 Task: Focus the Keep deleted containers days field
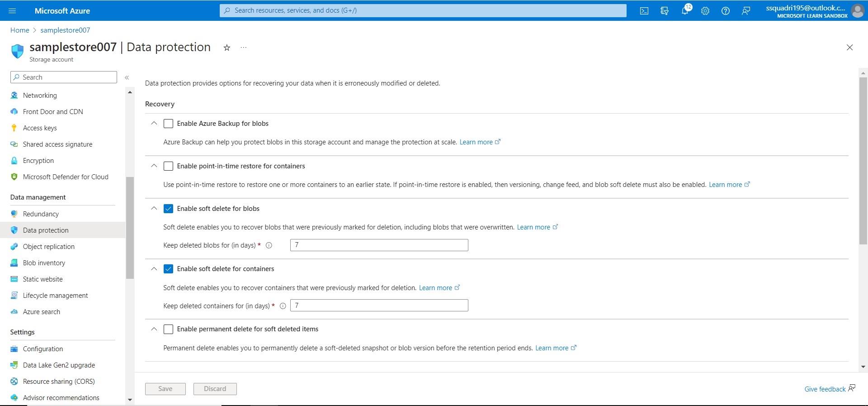pyautogui.click(x=379, y=306)
